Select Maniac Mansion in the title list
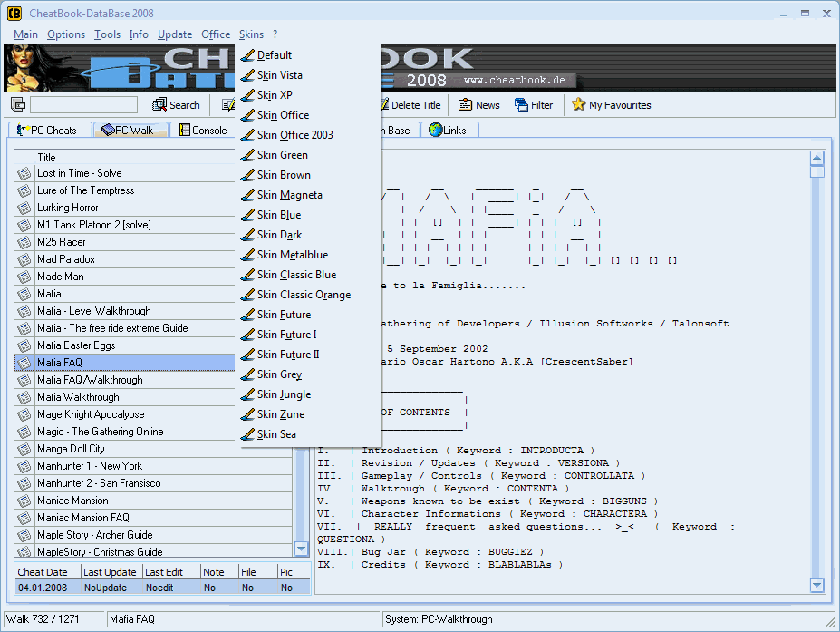Screen dimensions: 840x632 tap(72, 501)
